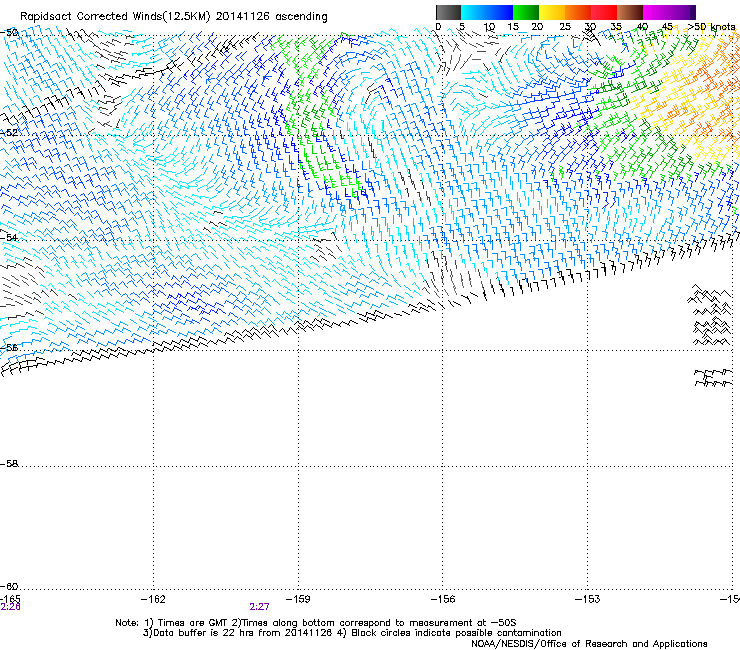Pick the brown 35–40 knots legend swatch

pyautogui.click(x=630, y=12)
